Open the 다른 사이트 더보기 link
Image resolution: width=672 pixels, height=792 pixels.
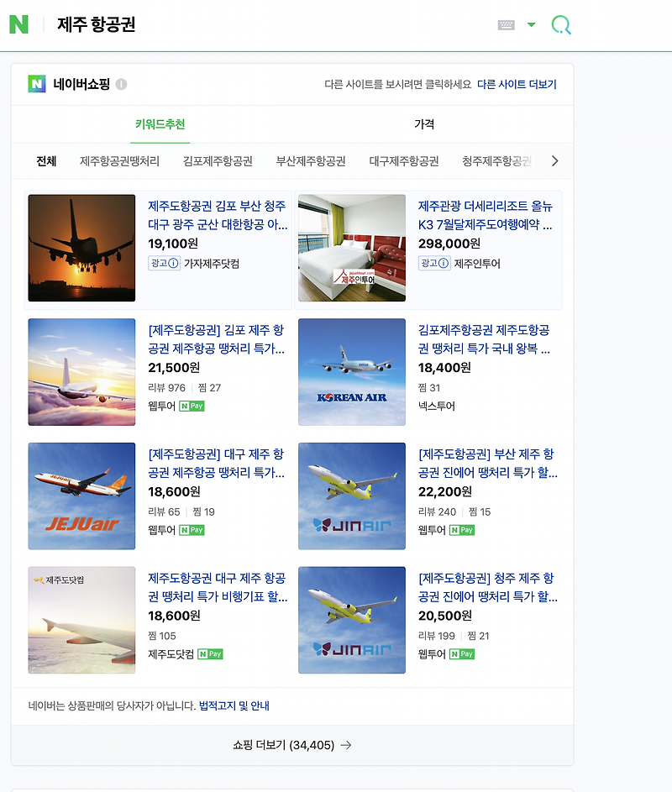pyautogui.click(x=517, y=84)
